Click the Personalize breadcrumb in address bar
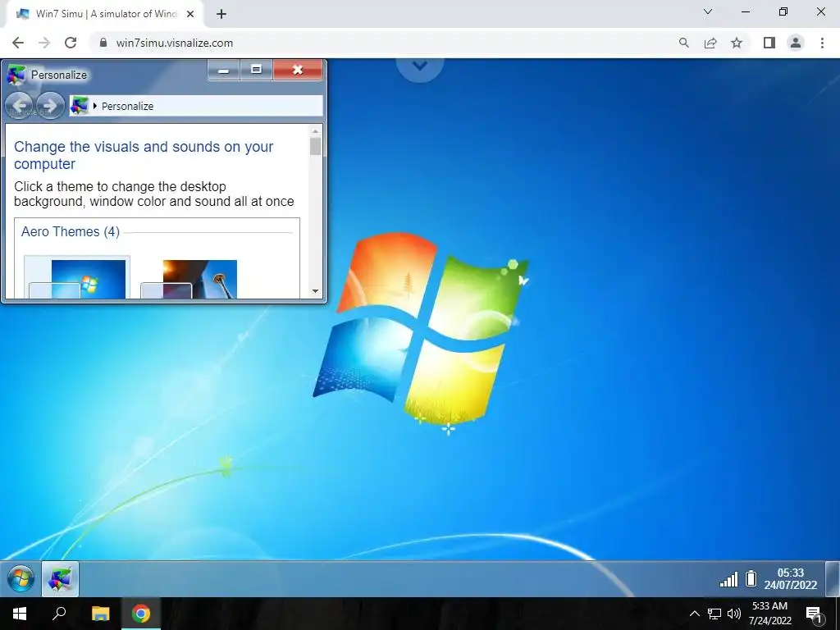The width and height of the screenshot is (840, 630). (x=127, y=106)
